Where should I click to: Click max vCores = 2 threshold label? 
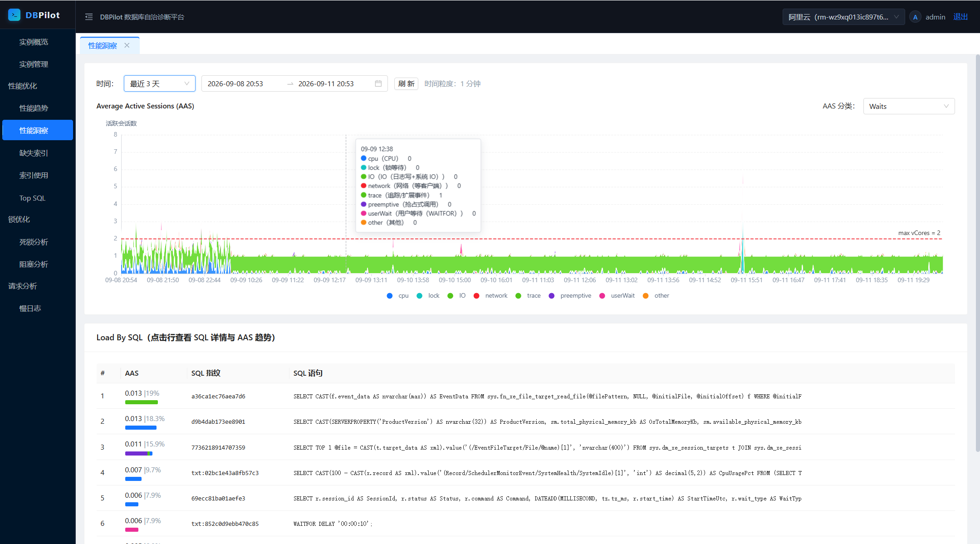[919, 233]
